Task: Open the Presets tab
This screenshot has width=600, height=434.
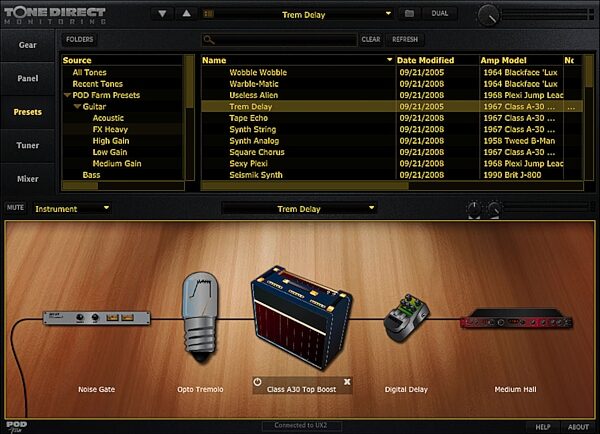Action: coord(28,112)
